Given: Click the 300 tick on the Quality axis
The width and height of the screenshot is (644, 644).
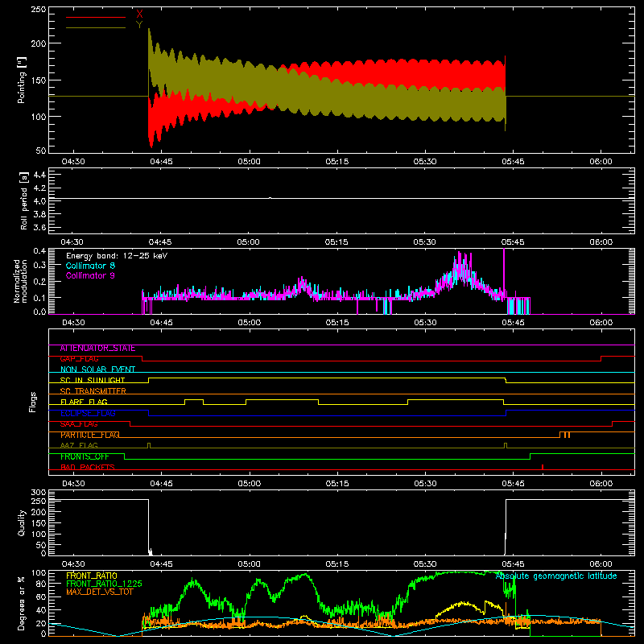Looking at the screenshot, I should pyautogui.click(x=39, y=493).
